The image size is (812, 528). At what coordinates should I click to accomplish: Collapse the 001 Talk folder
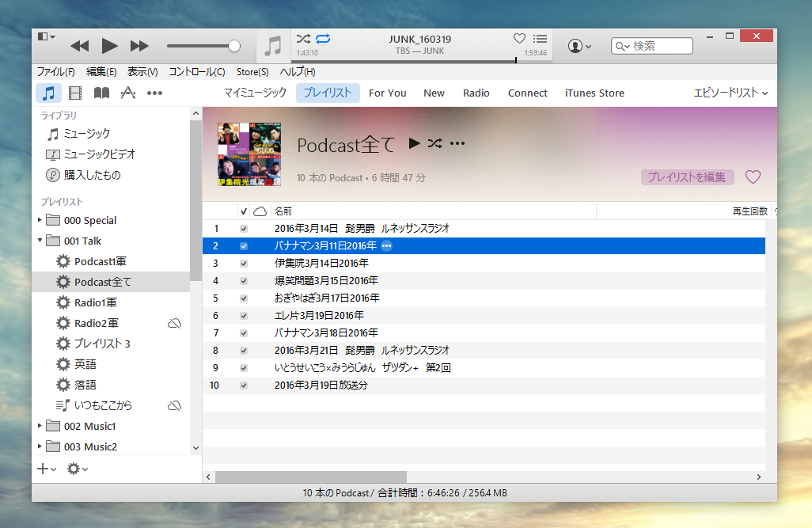(x=40, y=241)
